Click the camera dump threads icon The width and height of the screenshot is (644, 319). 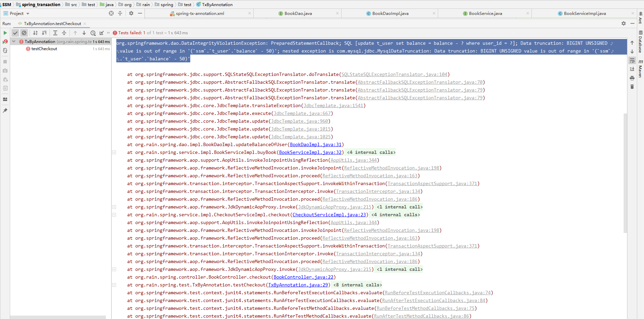[x=5, y=71]
